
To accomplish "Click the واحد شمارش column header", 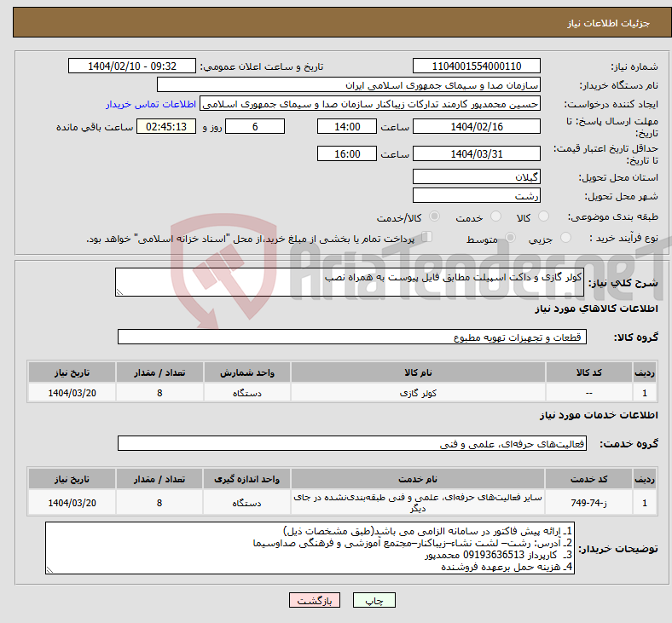I will (x=246, y=372).
